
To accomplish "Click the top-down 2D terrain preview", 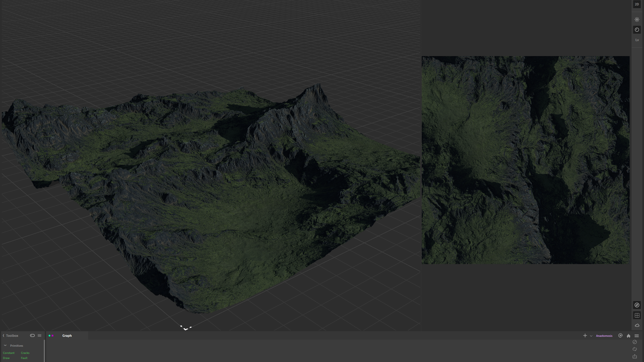I will coord(526,160).
